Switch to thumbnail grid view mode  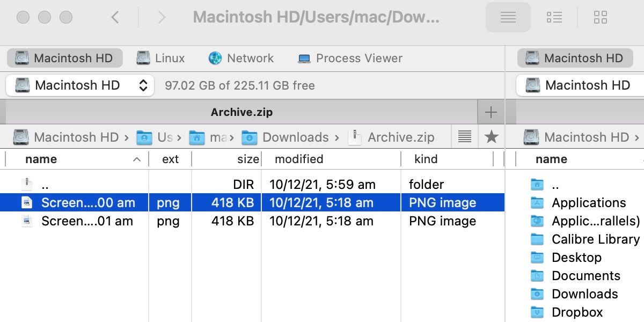[601, 18]
